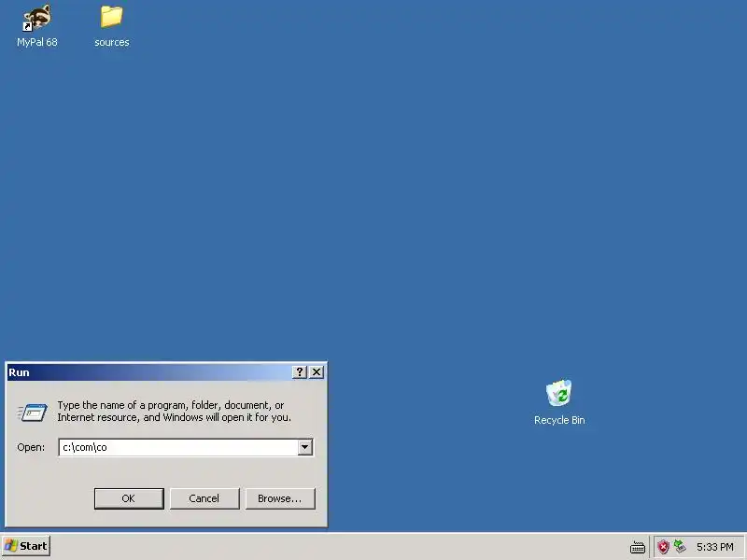Close the Run dialog
Viewport: 747px width, 560px height.
(317, 371)
